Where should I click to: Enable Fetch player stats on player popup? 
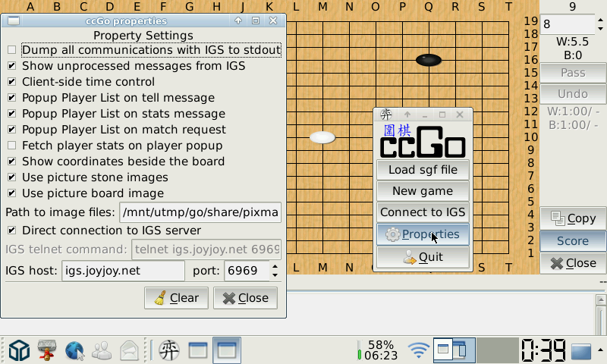(x=12, y=145)
